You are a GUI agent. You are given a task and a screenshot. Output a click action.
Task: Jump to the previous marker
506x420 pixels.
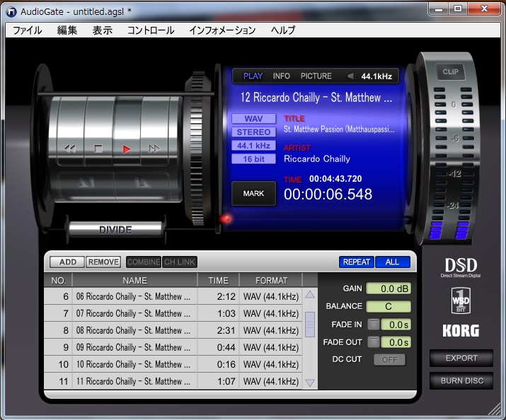(86, 182)
